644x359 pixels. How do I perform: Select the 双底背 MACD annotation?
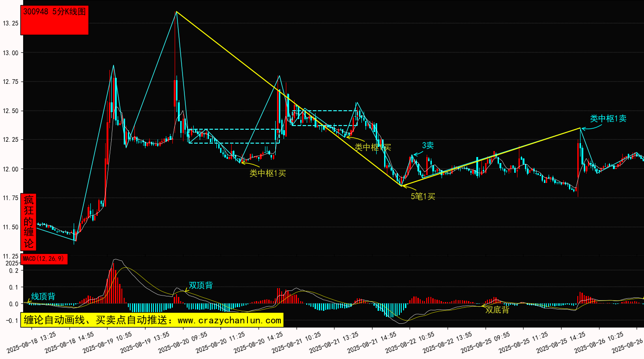[x=497, y=310]
